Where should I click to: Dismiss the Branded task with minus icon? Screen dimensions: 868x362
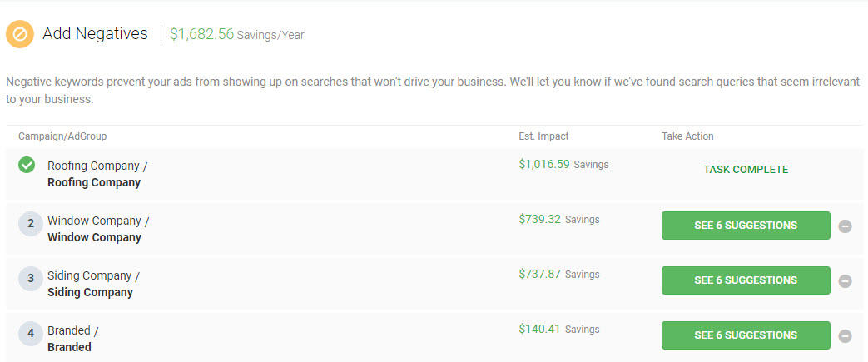coord(845,336)
